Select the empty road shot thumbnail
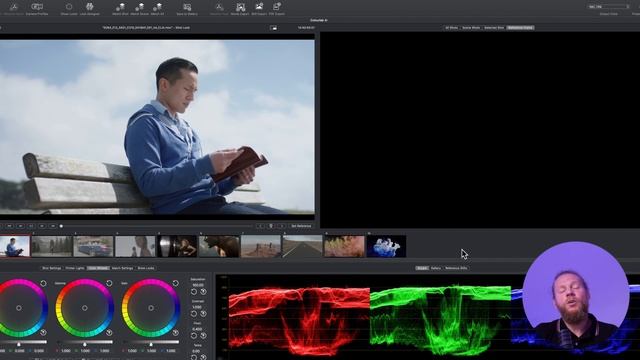Image resolution: width=640 pixels, height=360 pixels. [x=302, y=246]
